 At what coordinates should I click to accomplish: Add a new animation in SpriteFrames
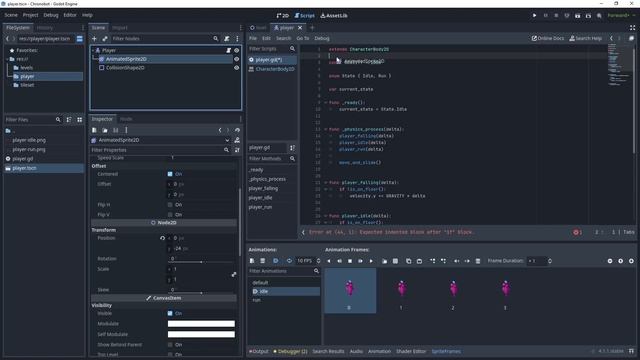click(x=252, y=261)
